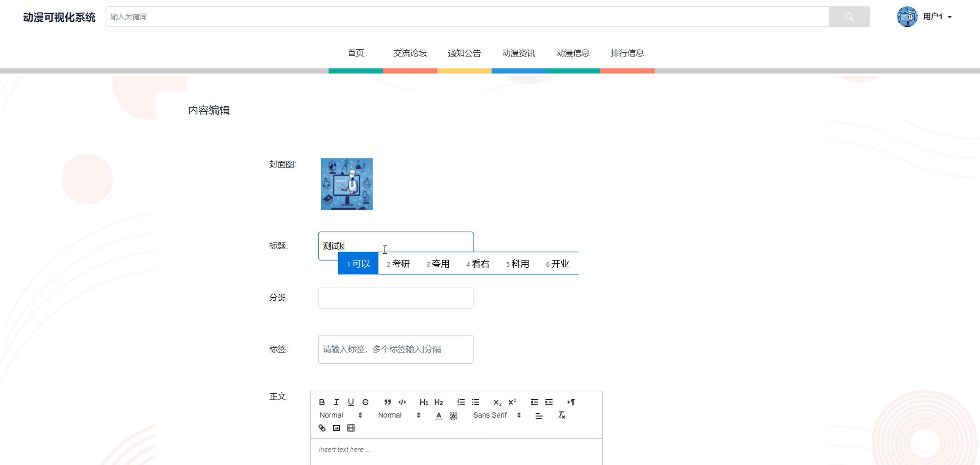Image resolution: width=980 pixels, height=465 pixels.
Task: Click the search magnifier button
Action: 849,17
